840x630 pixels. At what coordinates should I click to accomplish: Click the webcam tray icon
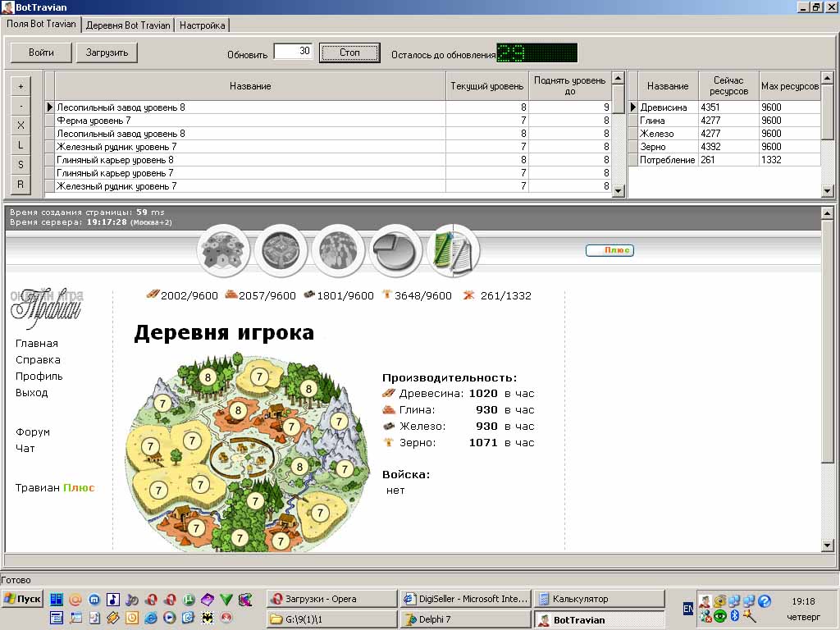click(x=720, y=600)
